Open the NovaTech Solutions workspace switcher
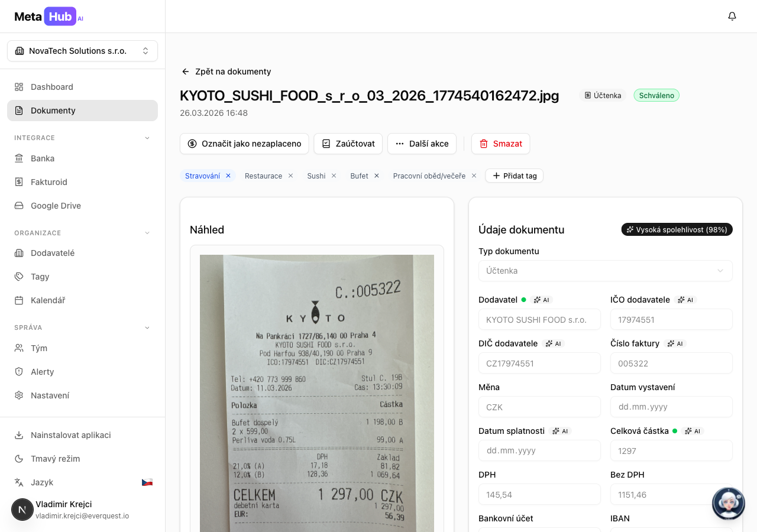757x532 pixels. click(x=82, y=51)
